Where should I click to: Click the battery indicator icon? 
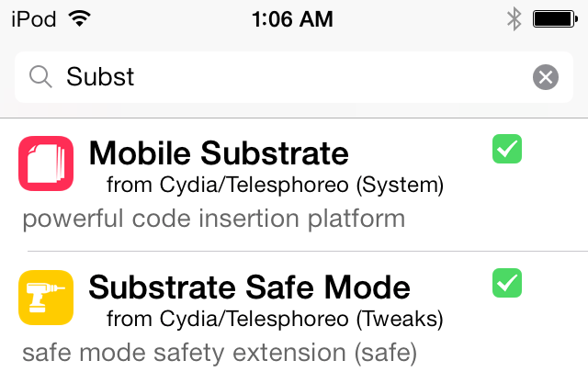tap(554, 17)
